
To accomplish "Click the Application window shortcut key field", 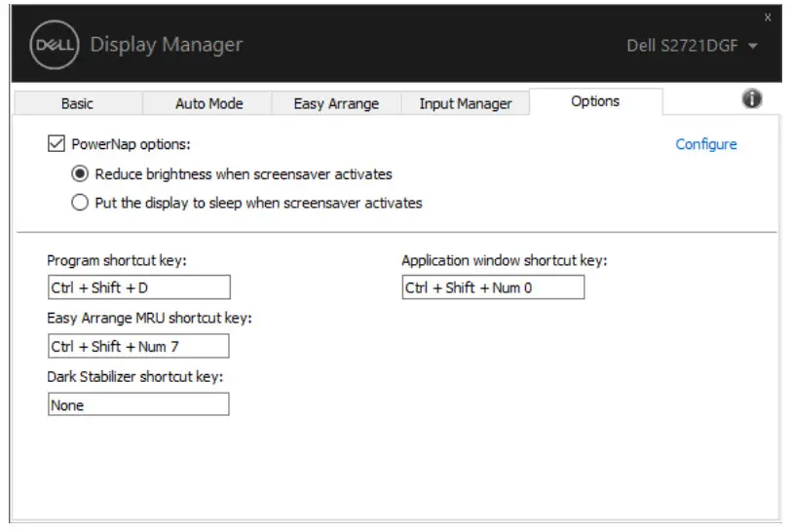I will pos(493,287).
